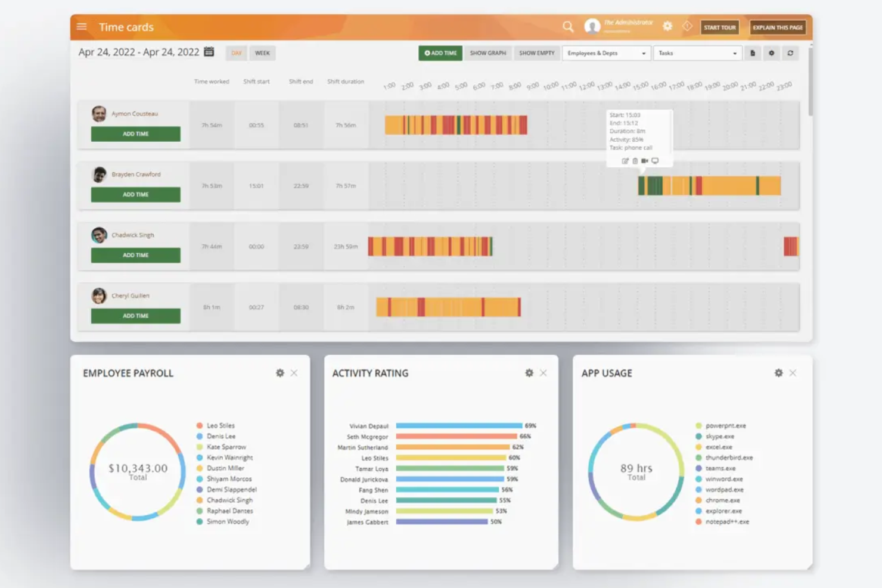The image size is (882, 588).
Task: Toggle SHOW EMPTY to display empty timecards
Action: (x=536, y=53)
